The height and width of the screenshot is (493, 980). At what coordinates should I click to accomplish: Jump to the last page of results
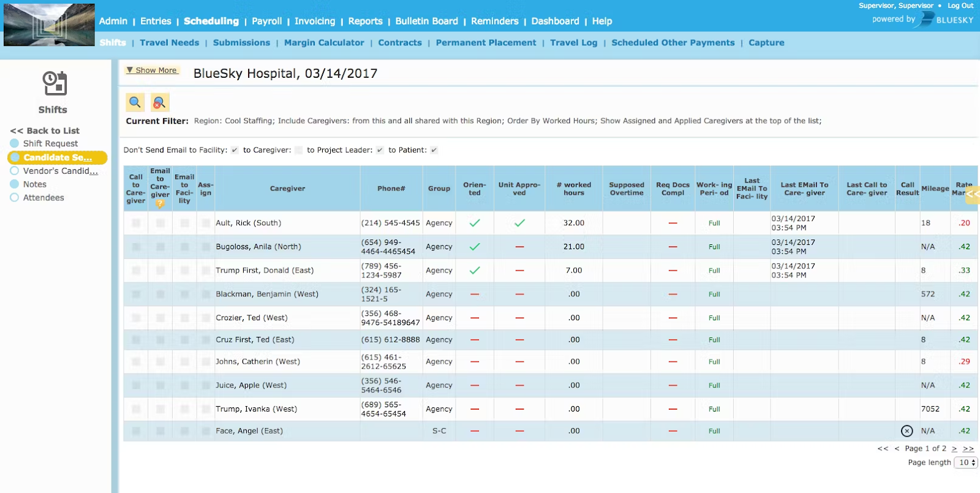click(968, 449)
